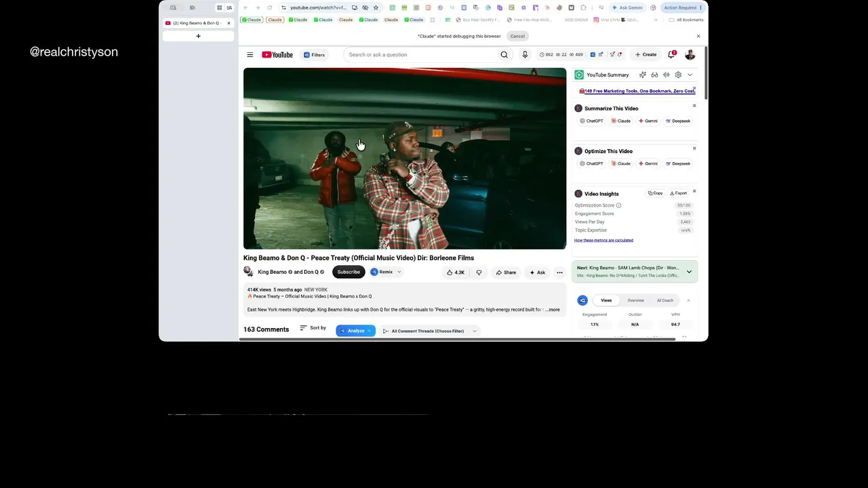Open the All Bookmarks folder

(x=686, y=20)
